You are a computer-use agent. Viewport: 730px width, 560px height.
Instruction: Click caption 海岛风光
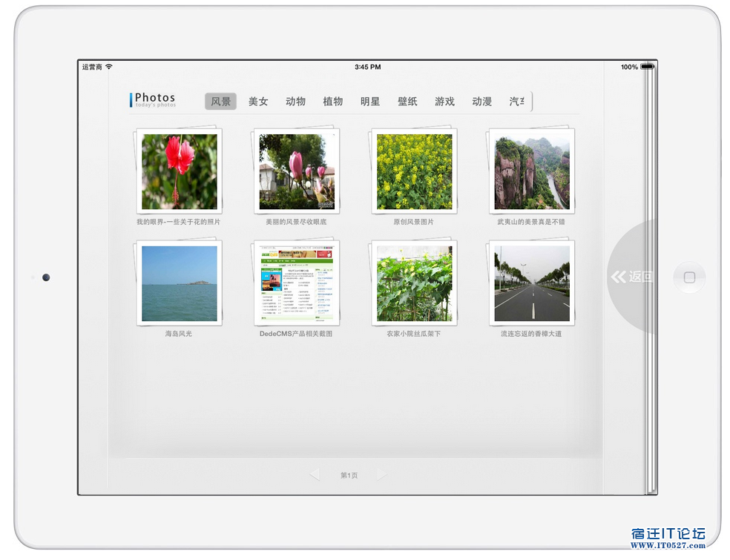pyautogui.click(x=178, y=334)
